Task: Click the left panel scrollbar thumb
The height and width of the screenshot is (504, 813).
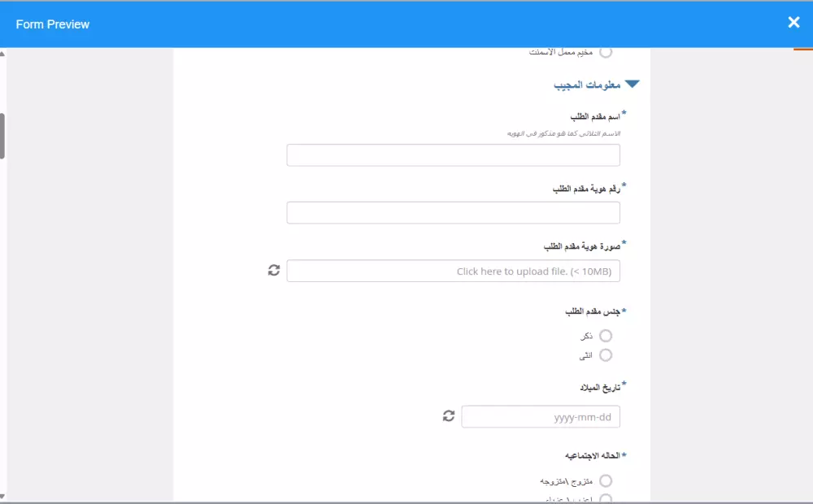Action: pos(2,136)
